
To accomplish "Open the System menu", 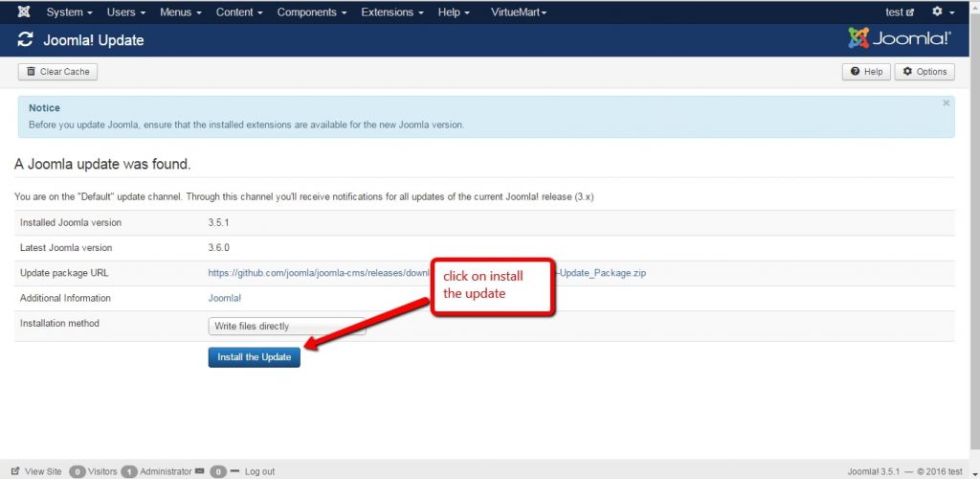I will tap(69, 11).
